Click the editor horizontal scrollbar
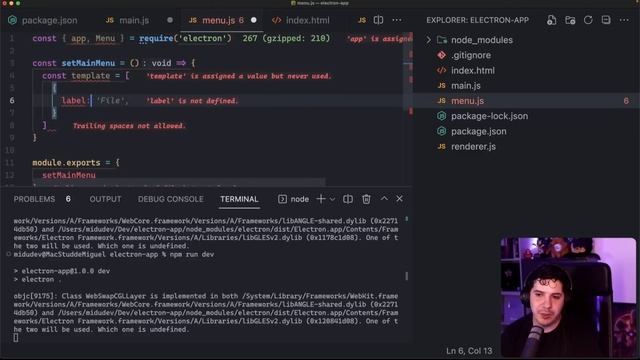The height and width of the screenshot is (360, 640). (x=180, y=182)
